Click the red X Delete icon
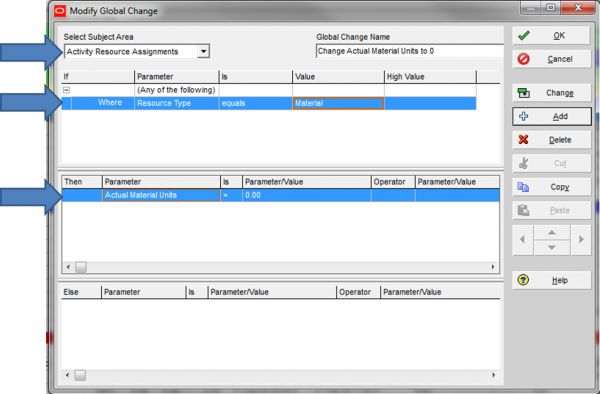Screen dimensions: 600x394 [x=523, y=140]
